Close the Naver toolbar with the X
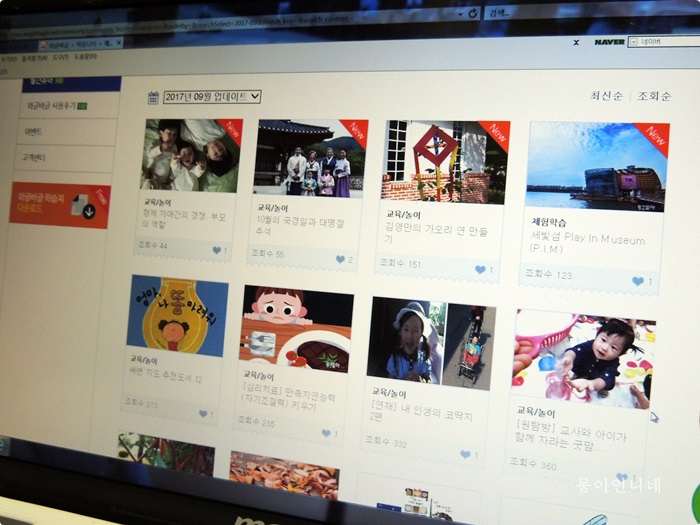700x525 pixels. tap(576, 42)
